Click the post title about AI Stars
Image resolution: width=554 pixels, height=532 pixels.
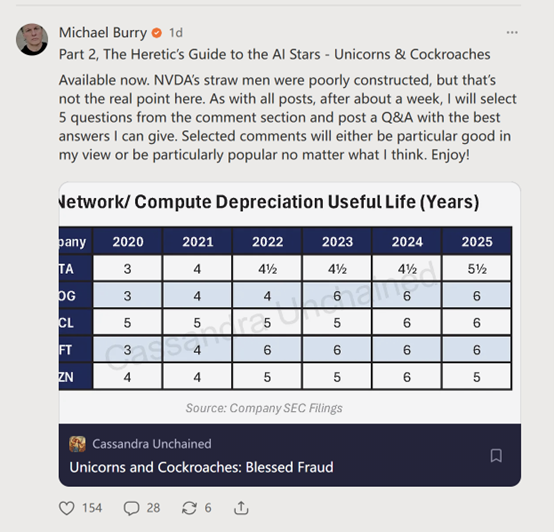[x=275, y=54]
